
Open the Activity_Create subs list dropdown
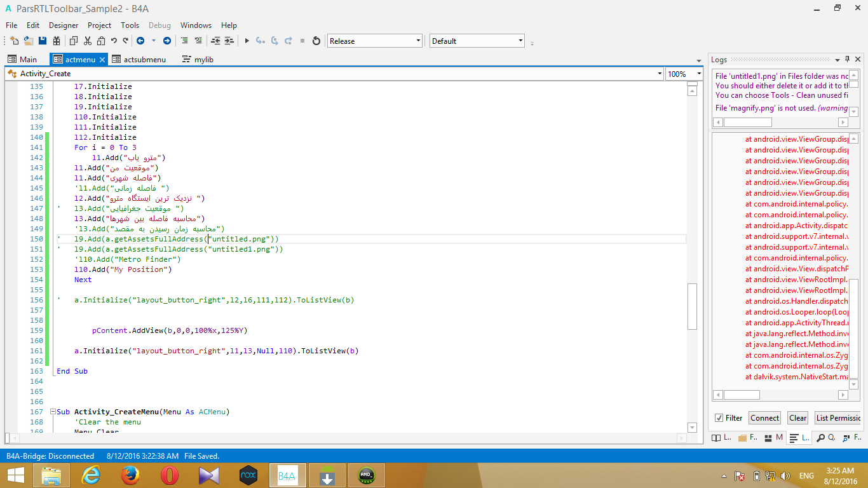tap(659, 74)
